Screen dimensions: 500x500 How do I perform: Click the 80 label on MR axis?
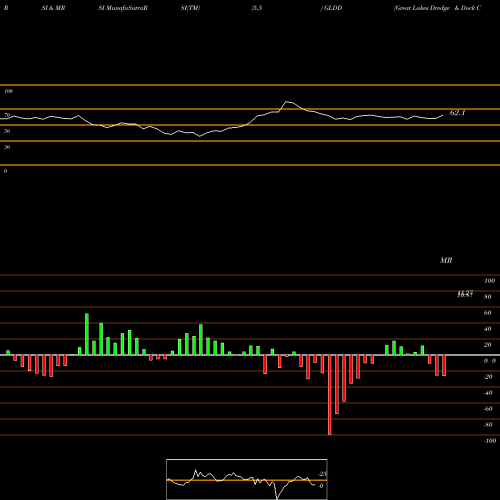pyautogui.click(x=488, y=297)
